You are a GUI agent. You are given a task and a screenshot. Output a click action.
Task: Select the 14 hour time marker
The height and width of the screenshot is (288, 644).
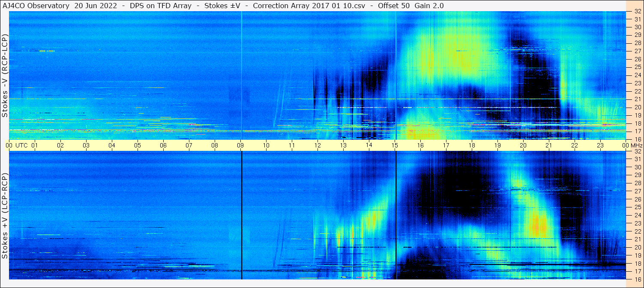(x=369, y=145)
